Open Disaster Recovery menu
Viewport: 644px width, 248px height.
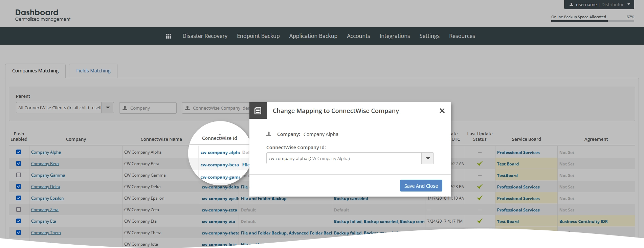pyautogui.click(x=205, y=36)
